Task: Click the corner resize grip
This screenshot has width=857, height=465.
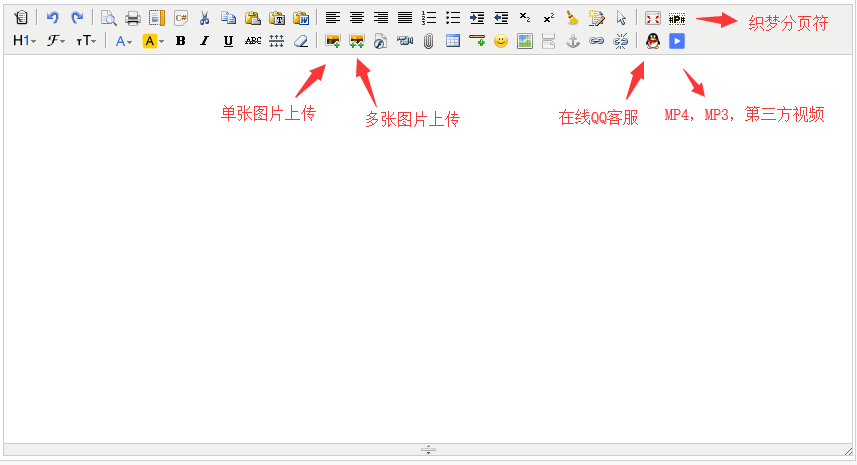Action: click(848, 451)
